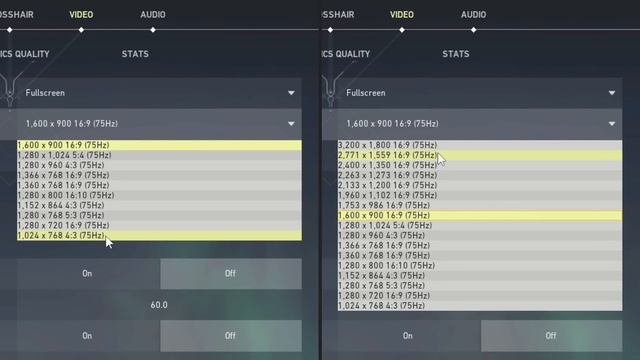The height and width of the screenshot is (360, 640).
Task: Click the 60.0 value field in left panel
Action: 159,305
